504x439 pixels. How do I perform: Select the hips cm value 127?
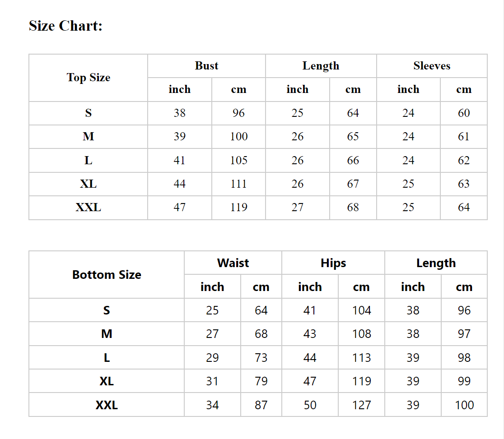362,405
